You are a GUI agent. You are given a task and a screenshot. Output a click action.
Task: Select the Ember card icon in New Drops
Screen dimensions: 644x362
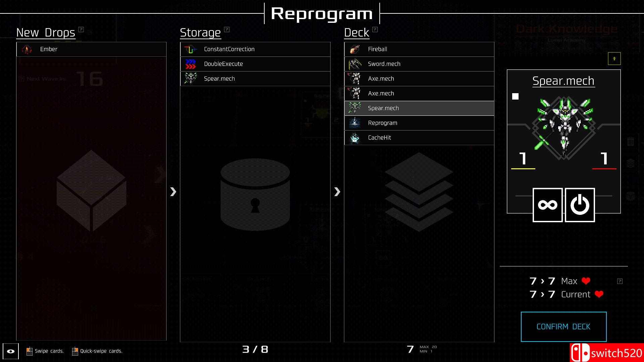28,49
